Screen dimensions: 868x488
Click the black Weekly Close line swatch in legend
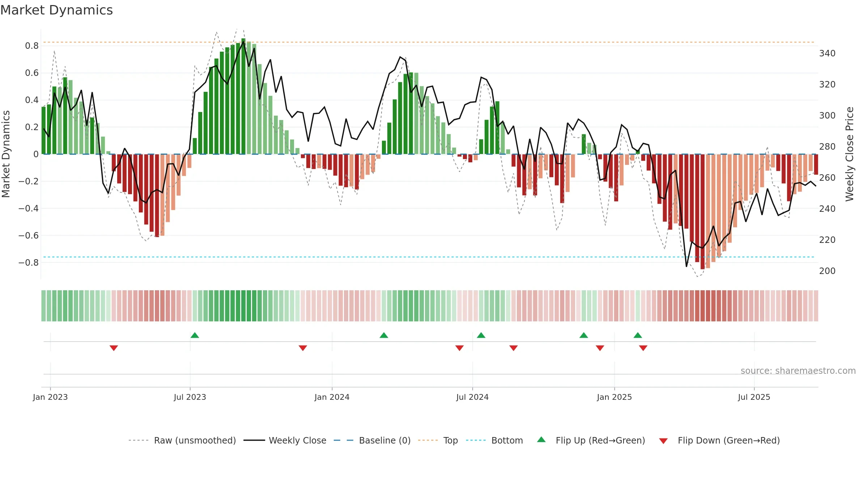click(254, 440)
